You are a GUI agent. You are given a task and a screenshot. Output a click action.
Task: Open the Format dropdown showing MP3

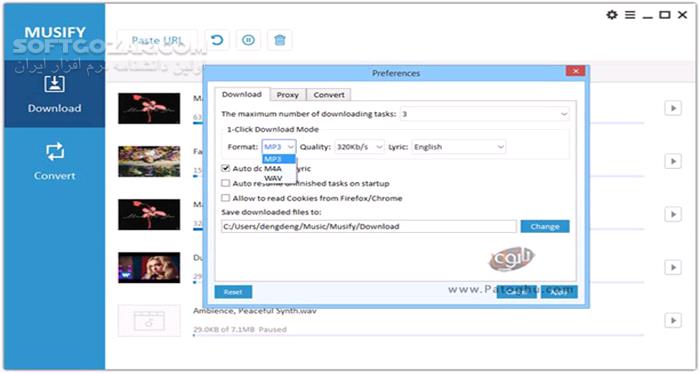[279, 147]
